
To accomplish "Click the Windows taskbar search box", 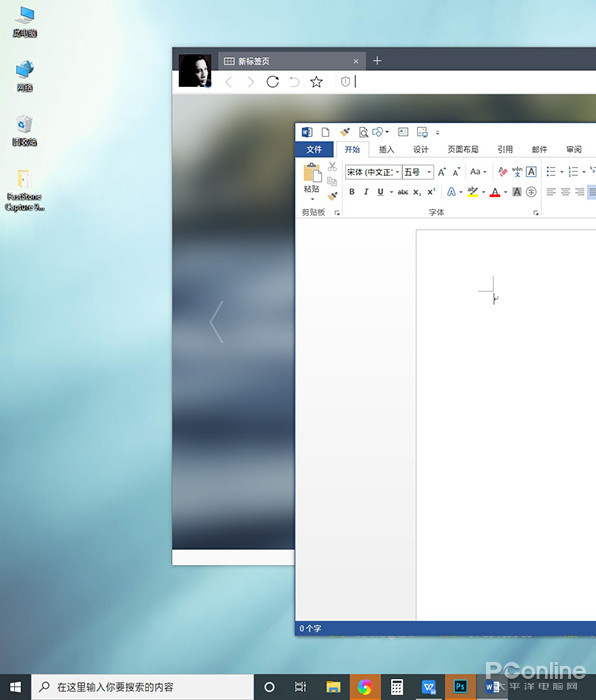I will click(142, 687).
